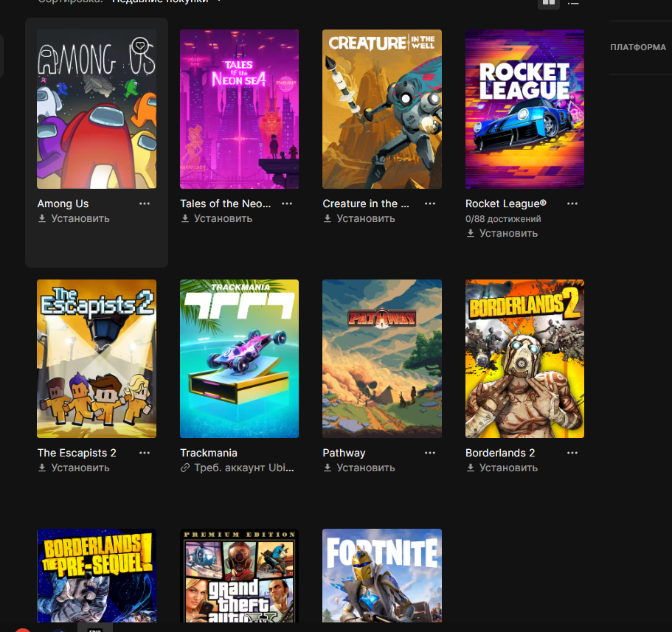Open the Trackmania cover art
672x632 pixels.
tap(239, 358)
